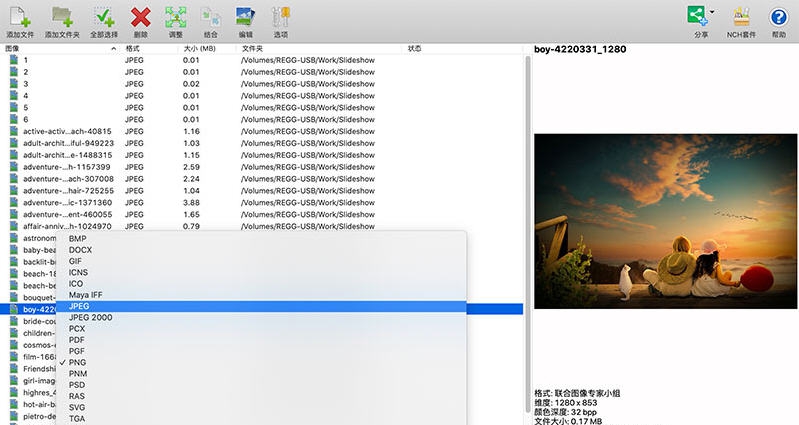Click the file icon beside hot-air-b row
799x425 pixels.
pyautogui.click(x=14, y=404)
